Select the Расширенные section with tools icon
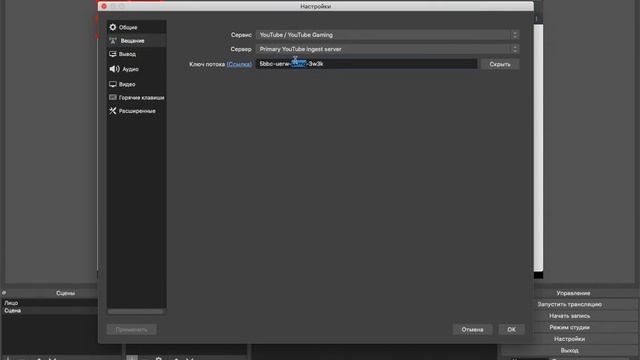This screenshot has width=640, height=360. (136, 111)
